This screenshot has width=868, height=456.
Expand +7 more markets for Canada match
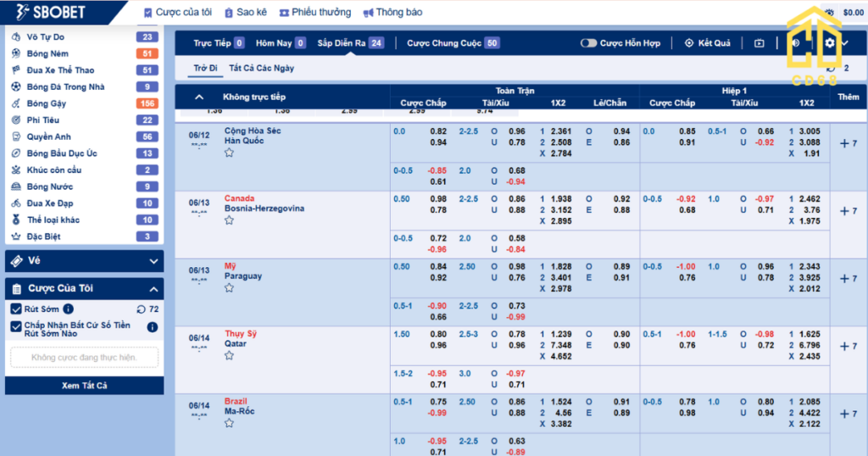(x=849, y=211)
